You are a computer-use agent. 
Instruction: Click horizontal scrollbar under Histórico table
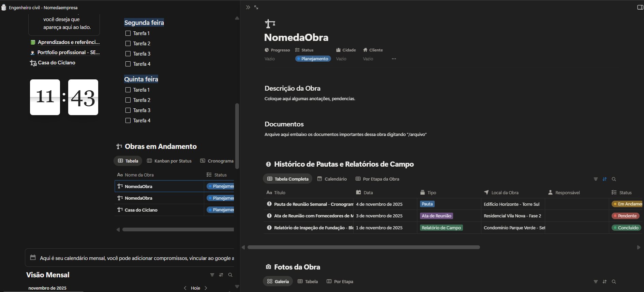pos(363,247)
